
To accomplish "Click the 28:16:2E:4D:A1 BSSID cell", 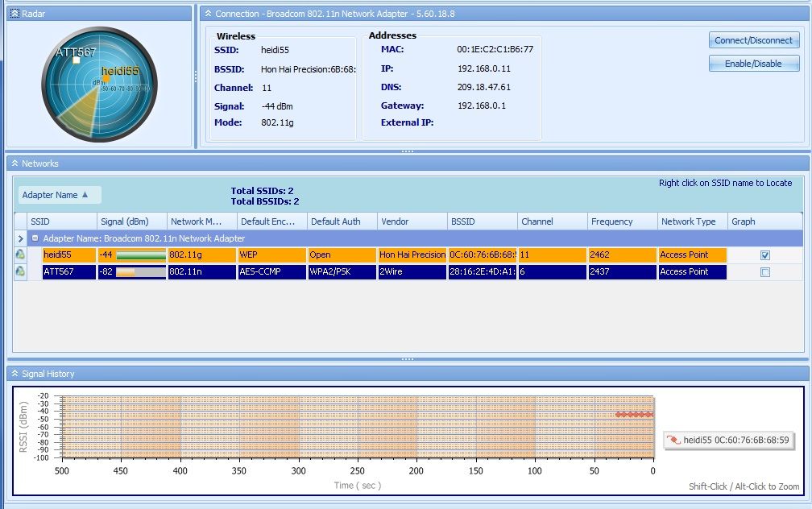I will coord(483,272).
